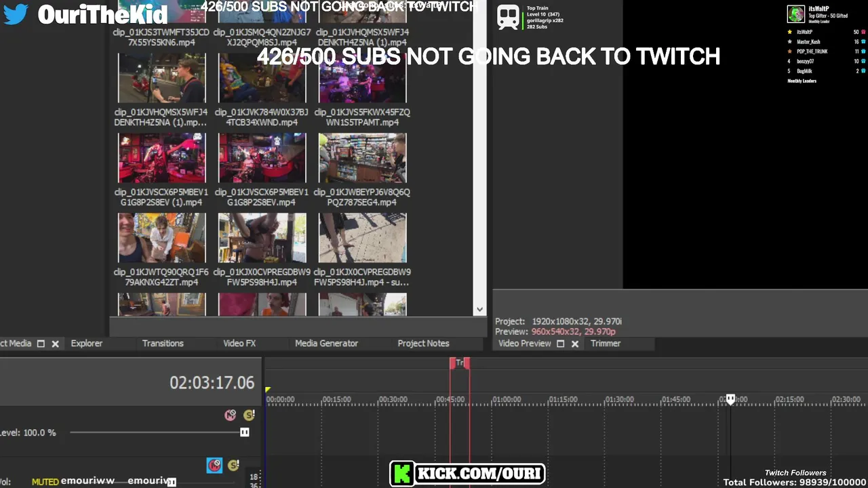Click the media bin scroll-down arrow
Viewport: 868px width, 488px height.
point(479,309)
